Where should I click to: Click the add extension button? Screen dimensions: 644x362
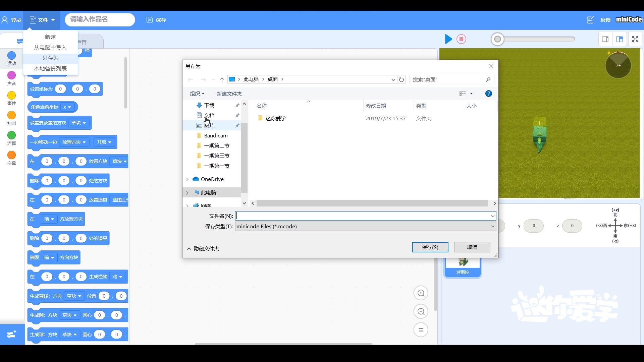[x=12, y=335]
